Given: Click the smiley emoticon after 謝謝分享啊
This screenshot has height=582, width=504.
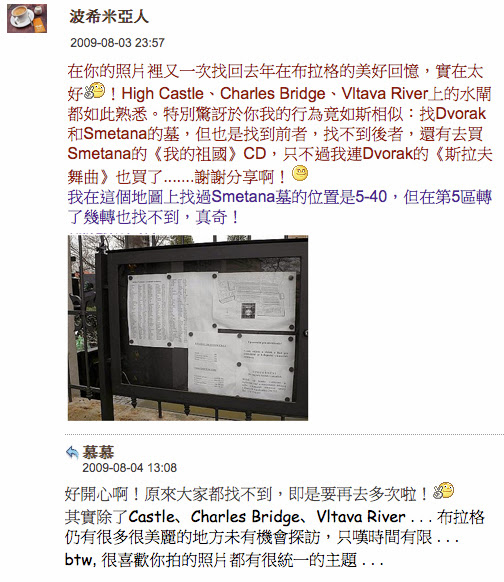Looking at the screenshot, I should [300, 173].
